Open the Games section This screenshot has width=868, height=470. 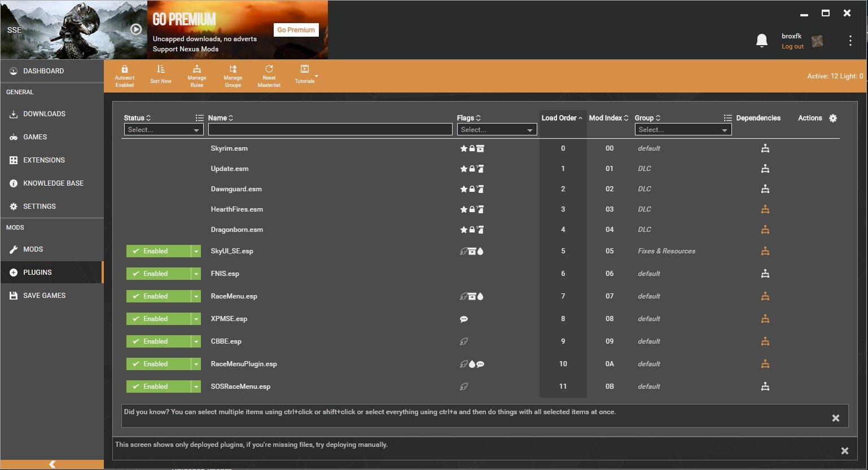pyautogui.click(x=52, y=137)
